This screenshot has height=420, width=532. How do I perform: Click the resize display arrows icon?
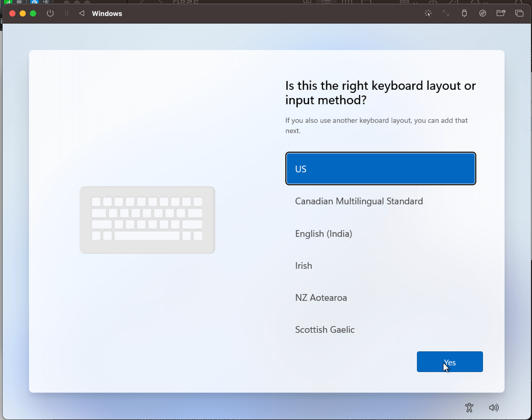click(446, 13)
